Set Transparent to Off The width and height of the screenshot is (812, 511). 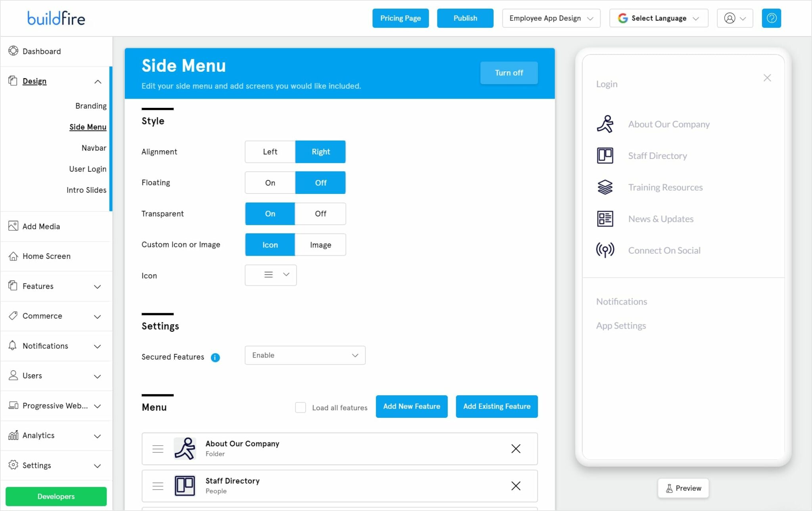320,214
